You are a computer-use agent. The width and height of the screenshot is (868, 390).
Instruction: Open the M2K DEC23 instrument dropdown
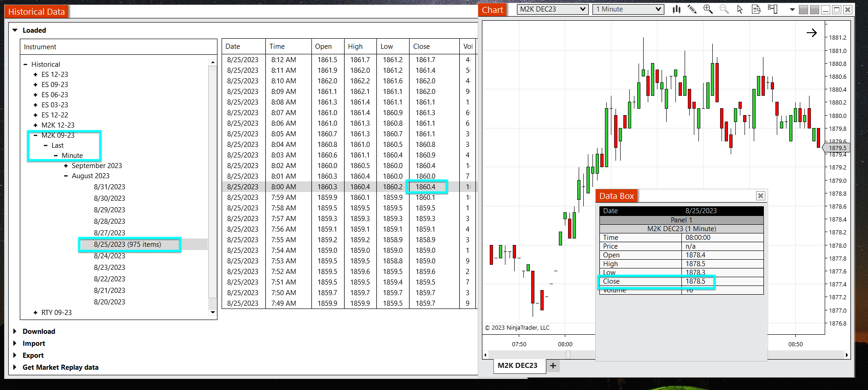point(553,9)
